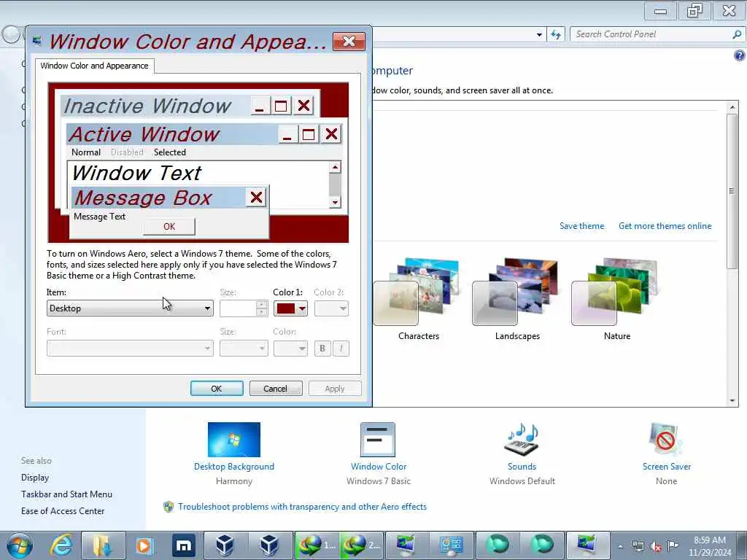Click the network tray icon
This screenshot has height=560, width=747.
pyautogui.click(x=638, y=546)
